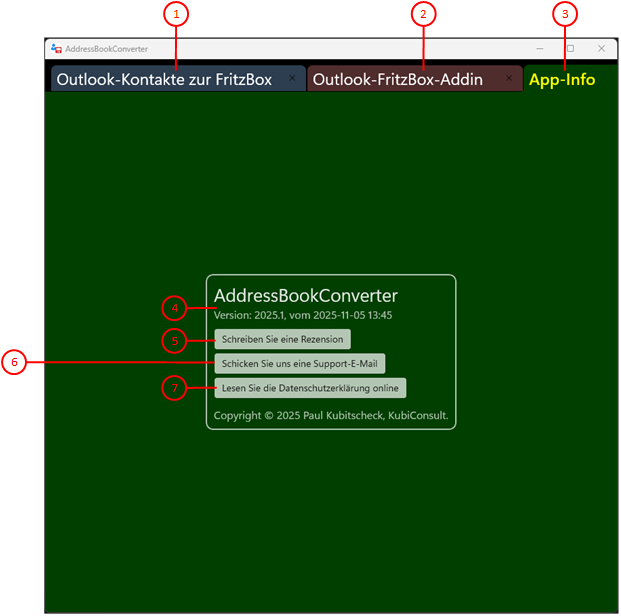Select the App-Info tab
This screenshot has height=616, width=621.
[562, 80]
